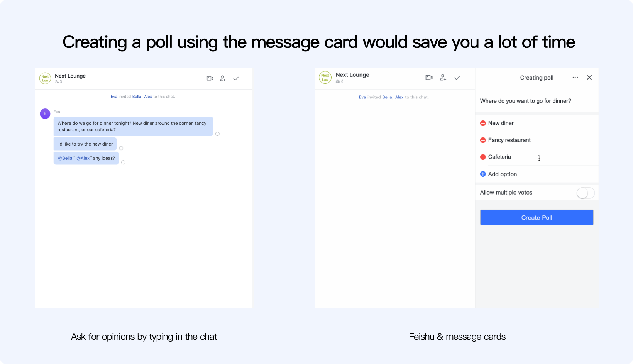Click the poll question text field
The image size is (633, 364).
pos(537,101)
